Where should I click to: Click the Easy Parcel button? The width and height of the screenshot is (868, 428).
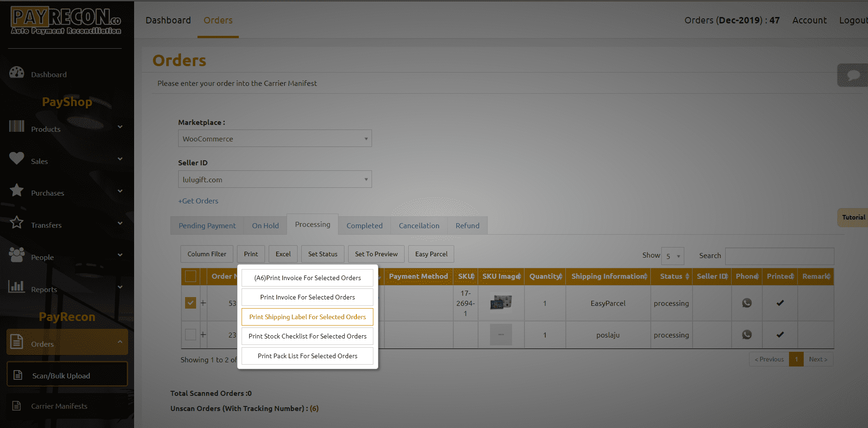point(431,254)
